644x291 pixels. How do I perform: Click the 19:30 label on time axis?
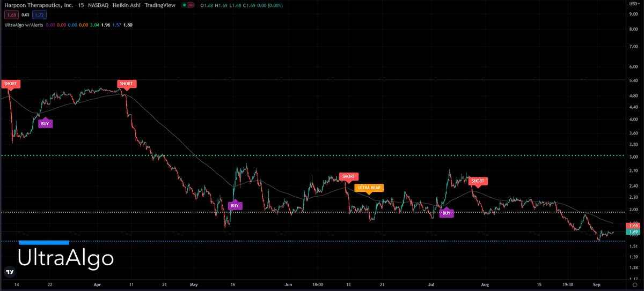click(569, 285)
